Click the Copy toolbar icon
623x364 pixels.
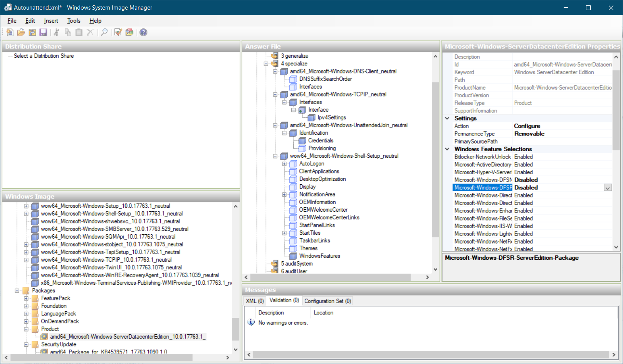pos(68,32)
